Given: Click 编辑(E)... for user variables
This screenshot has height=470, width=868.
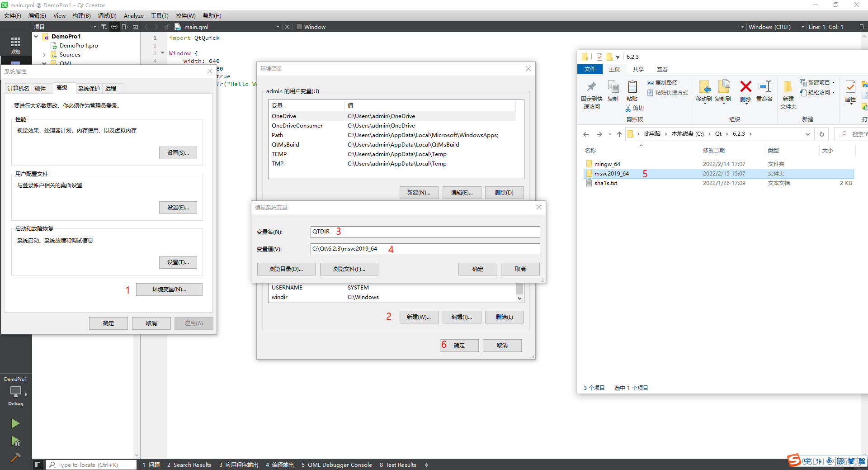Looking at the screenshot, I should coord(462,193).
